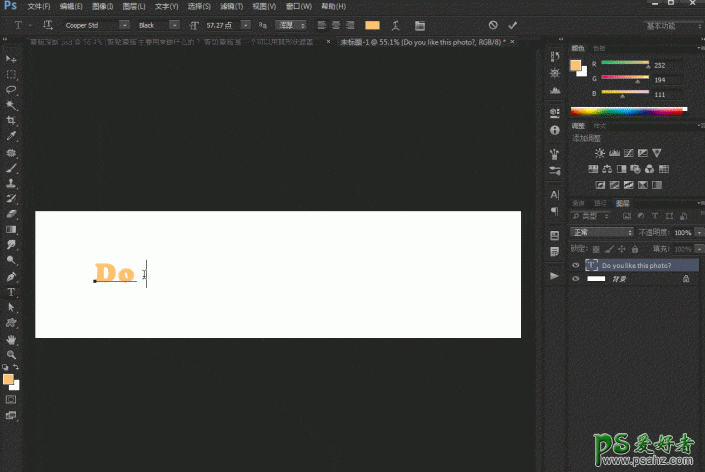
Task: Select the Custom Shape tool
Action: [11, 323]
